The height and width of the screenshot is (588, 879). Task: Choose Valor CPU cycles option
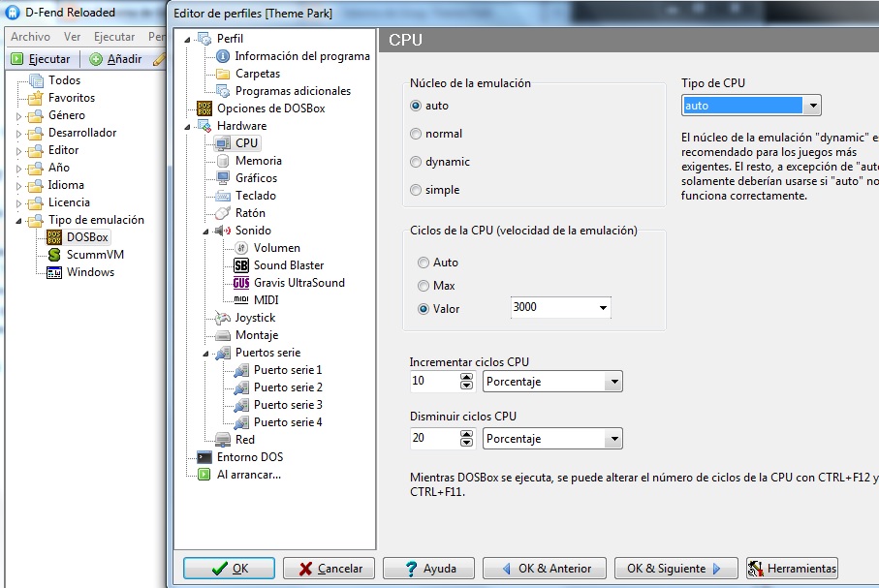pyautogui.click(x=424, y=309)
